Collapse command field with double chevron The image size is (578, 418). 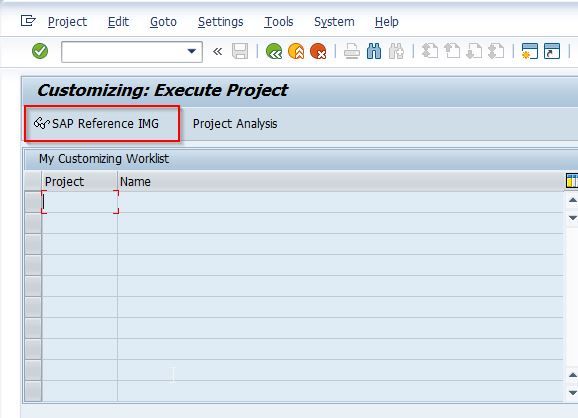click(x=217, y=51)
